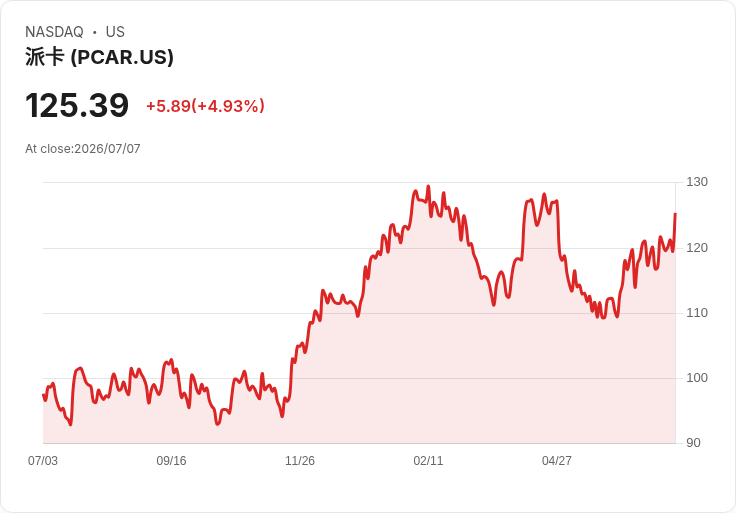The height and width of the screenshot is (513, 736).
Task: Click the 100 price axis label
Action: [697, 378]
